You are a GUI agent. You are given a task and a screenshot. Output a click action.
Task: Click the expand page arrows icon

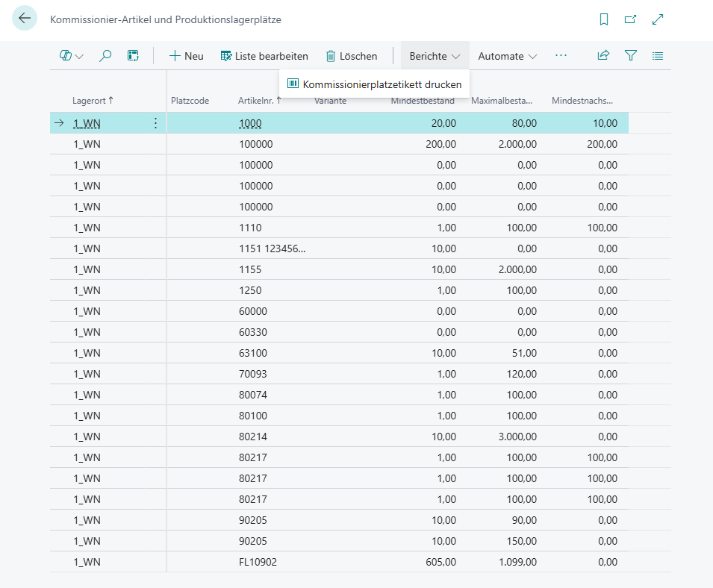click(658, 19)
